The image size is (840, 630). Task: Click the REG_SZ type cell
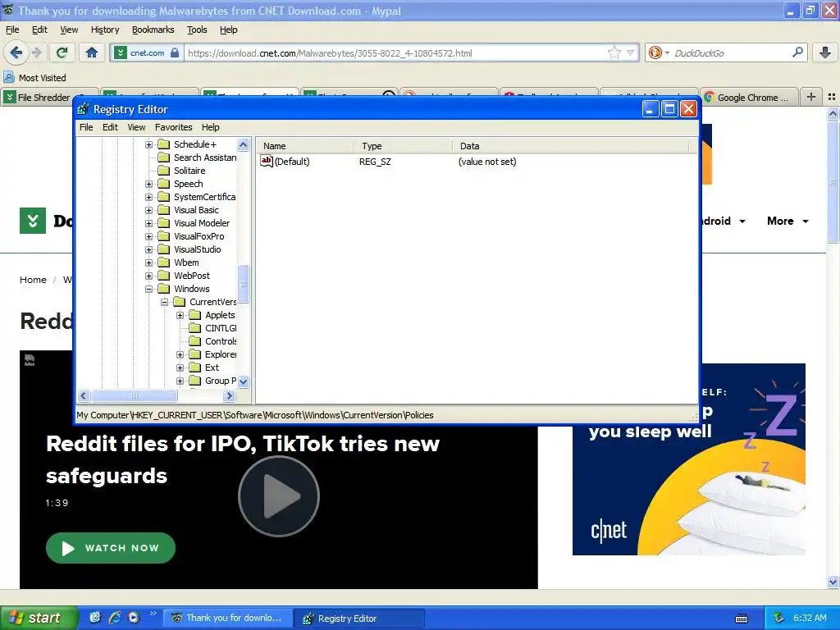[375, 162]
